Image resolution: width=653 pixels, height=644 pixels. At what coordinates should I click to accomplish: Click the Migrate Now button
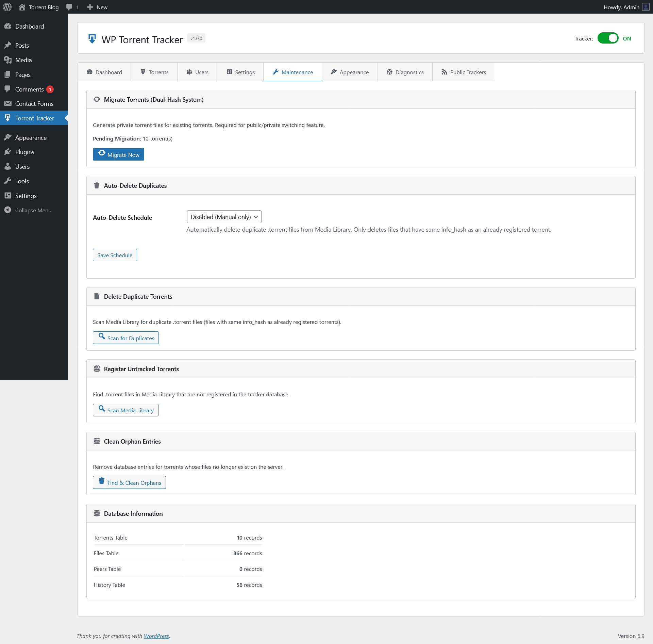[118, 154]
